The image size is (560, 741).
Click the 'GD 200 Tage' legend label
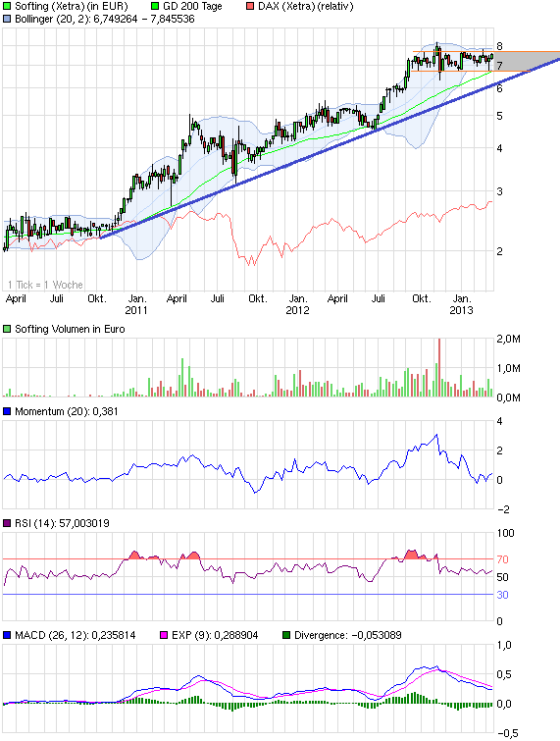[x=192, y=7]
